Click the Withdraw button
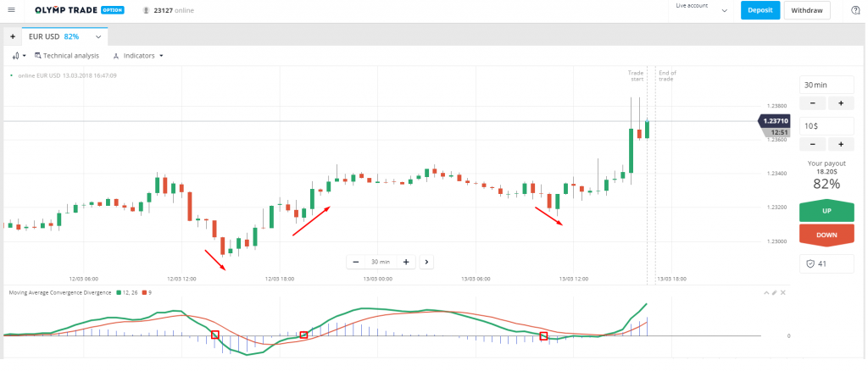The image size is (868, 371). pyautogui.click(x=807, y=10)
